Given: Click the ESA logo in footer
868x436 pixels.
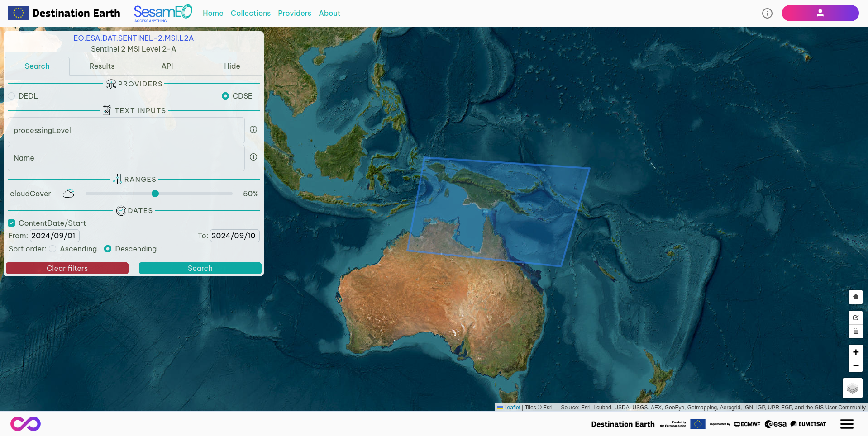Looking at the screenshot, I should click(776, 424).
